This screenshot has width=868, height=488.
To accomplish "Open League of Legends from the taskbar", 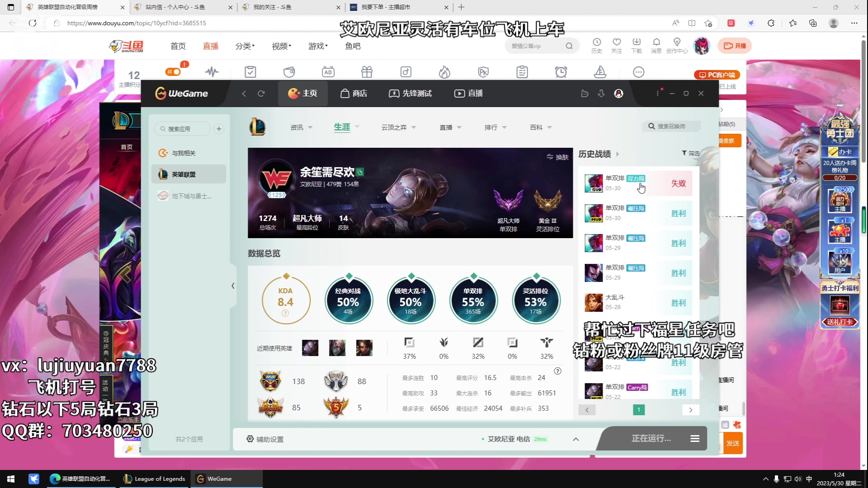I will (x=155, y=479).
